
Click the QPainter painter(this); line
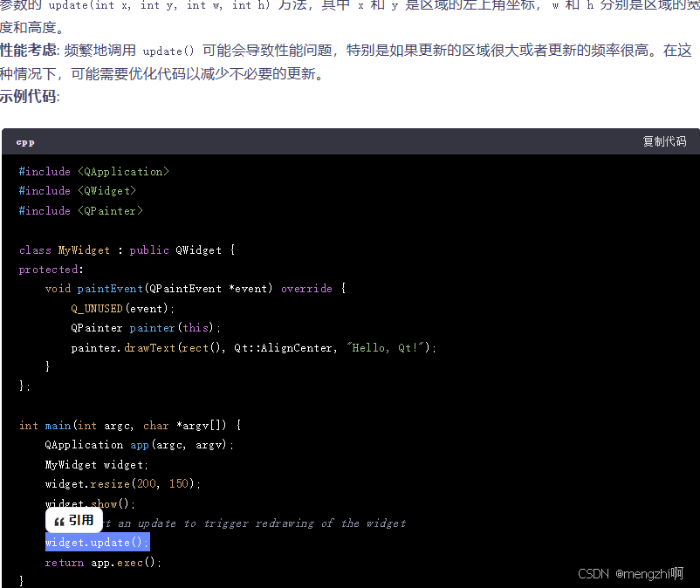146,328
